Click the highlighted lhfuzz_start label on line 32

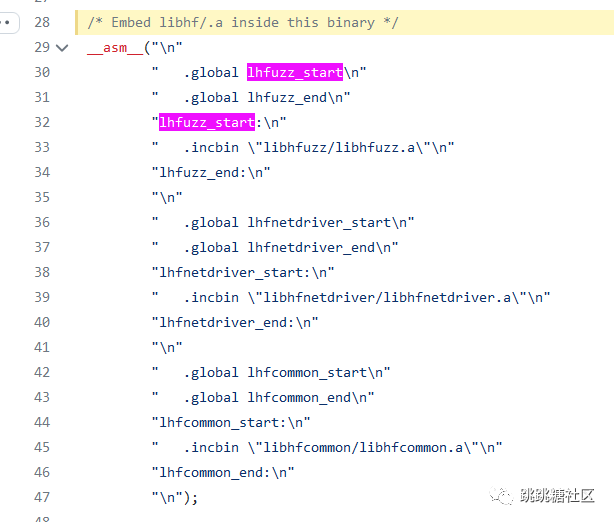[x=207, y=122]
